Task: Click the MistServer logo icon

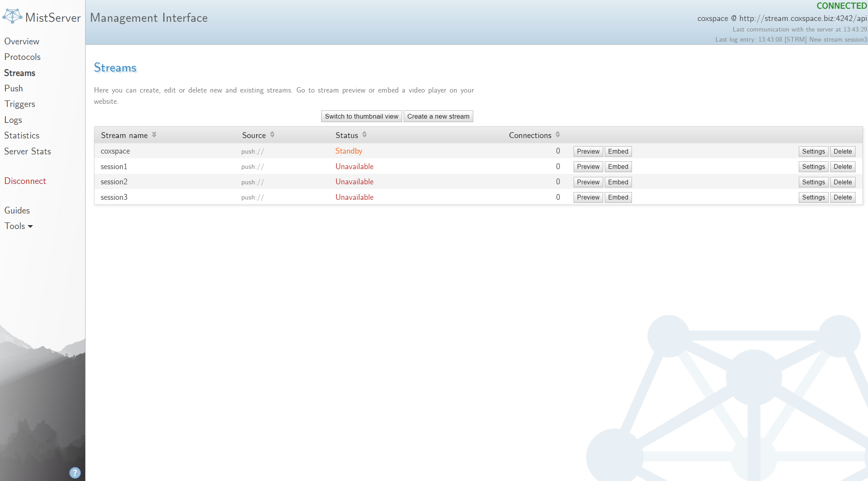Action: [12, 16]
